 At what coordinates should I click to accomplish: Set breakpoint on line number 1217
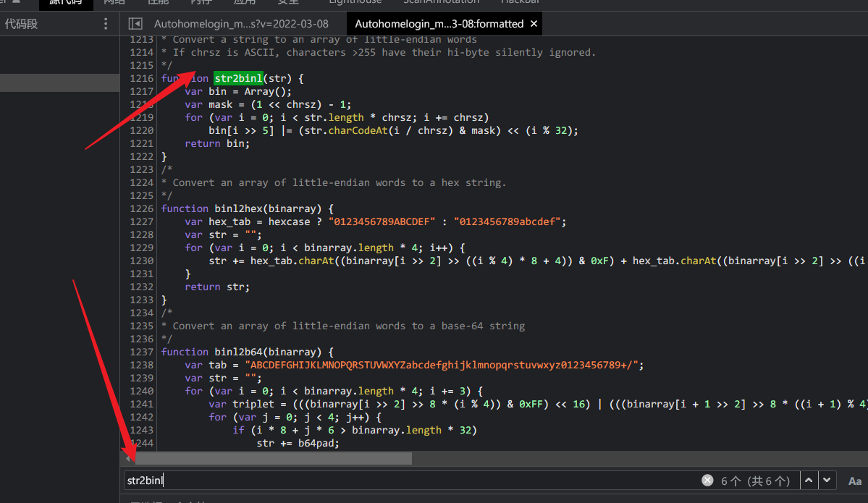[x=141, y=91]
